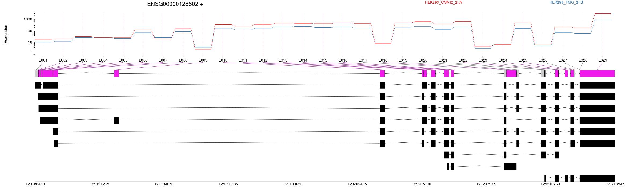
Task: Click exon label E021
Action: coord(443,60)
